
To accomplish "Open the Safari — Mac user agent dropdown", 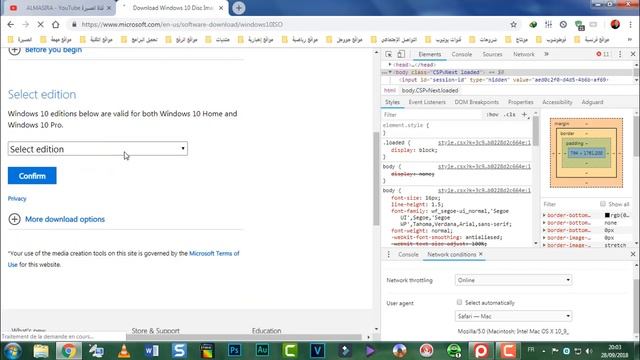I will coord(513,316).
